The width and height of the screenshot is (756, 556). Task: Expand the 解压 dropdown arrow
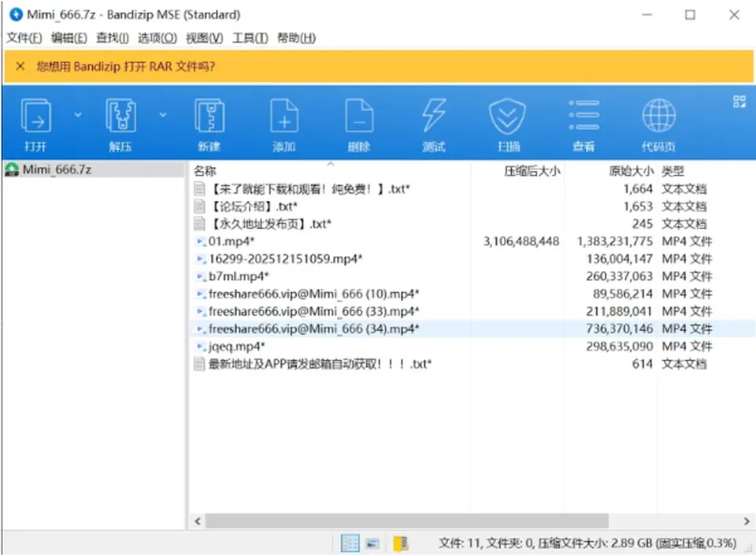pos(163,115)
